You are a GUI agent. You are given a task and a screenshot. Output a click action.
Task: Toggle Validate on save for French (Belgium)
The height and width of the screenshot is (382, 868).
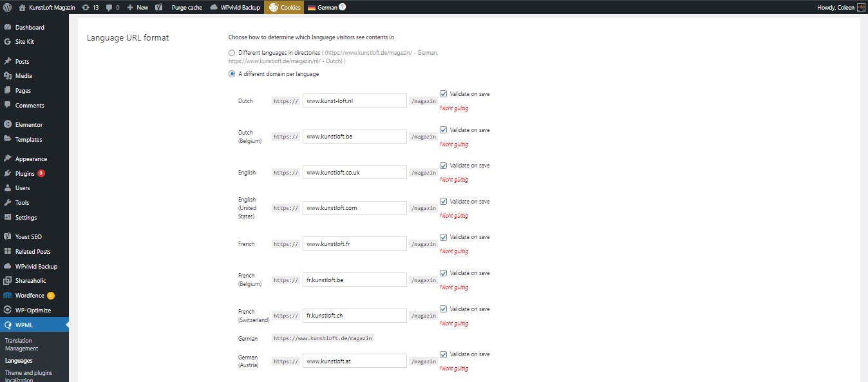(x=443, y=273)
